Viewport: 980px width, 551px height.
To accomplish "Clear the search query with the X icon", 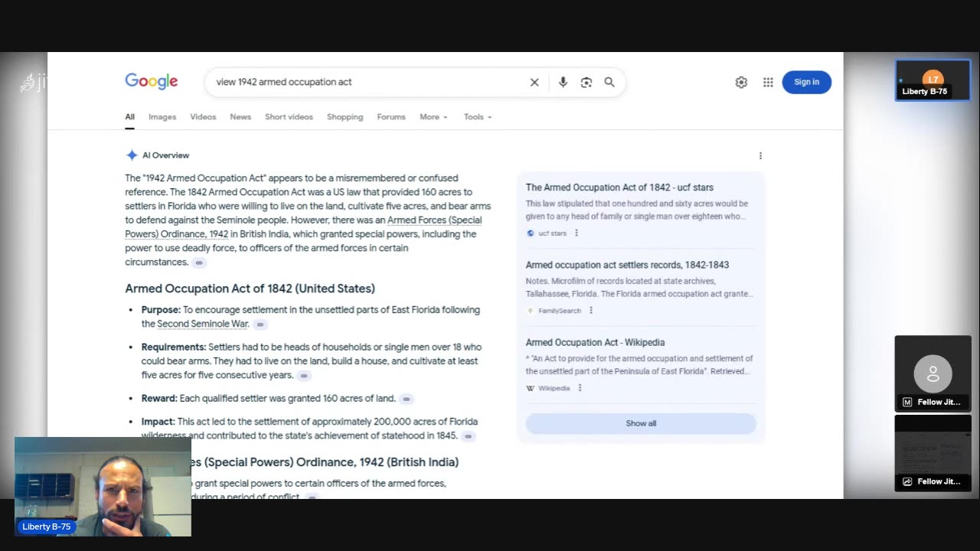I will (x=534, y=82).
